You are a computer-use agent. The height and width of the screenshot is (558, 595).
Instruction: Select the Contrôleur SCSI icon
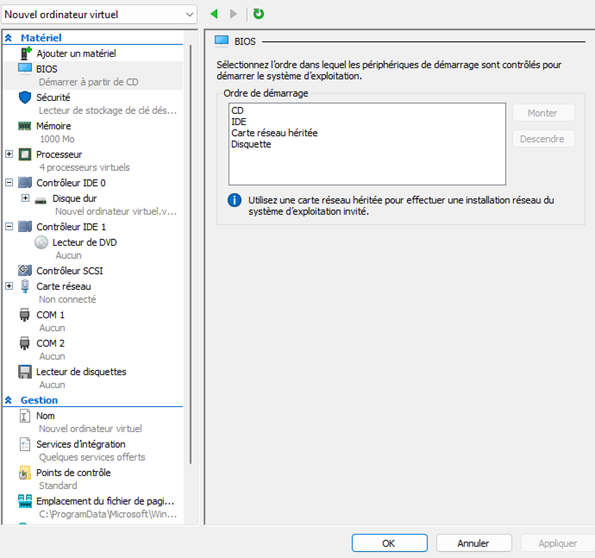25,270
